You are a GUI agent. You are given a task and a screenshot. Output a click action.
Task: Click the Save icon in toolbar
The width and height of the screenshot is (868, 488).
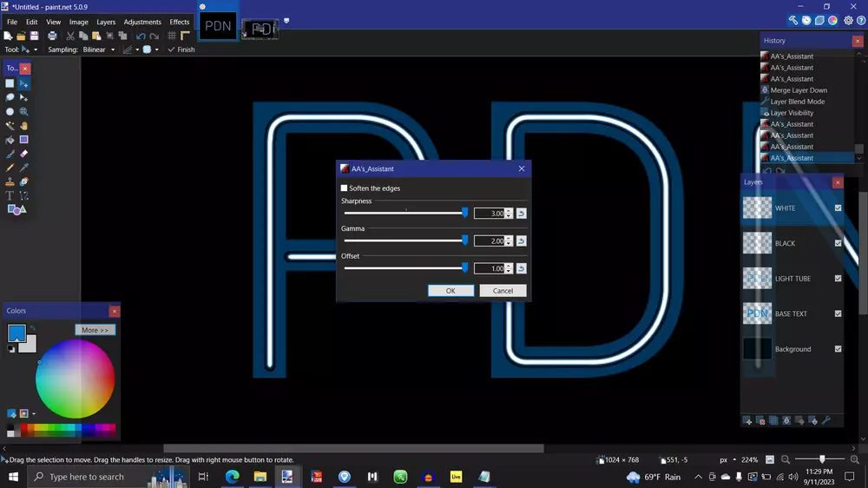click(x=35, y=36)
